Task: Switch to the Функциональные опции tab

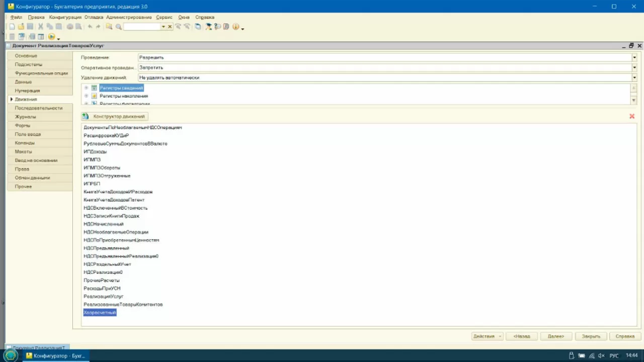Action: [40, 73]
